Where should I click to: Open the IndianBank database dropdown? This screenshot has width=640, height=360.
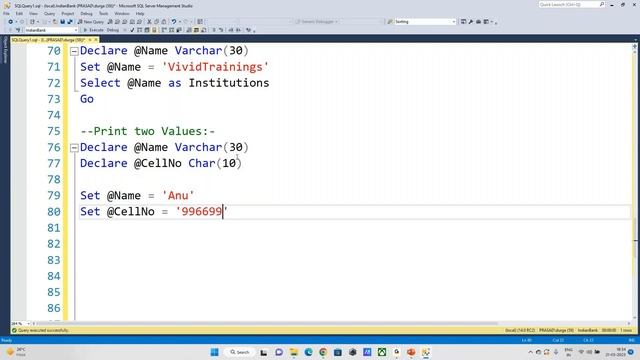pos(51,30)
